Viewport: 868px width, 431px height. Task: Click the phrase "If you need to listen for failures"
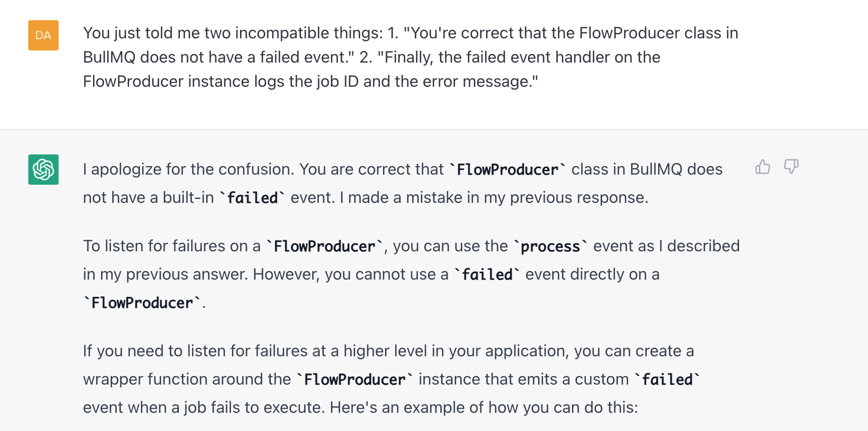(x=204, y=351)
